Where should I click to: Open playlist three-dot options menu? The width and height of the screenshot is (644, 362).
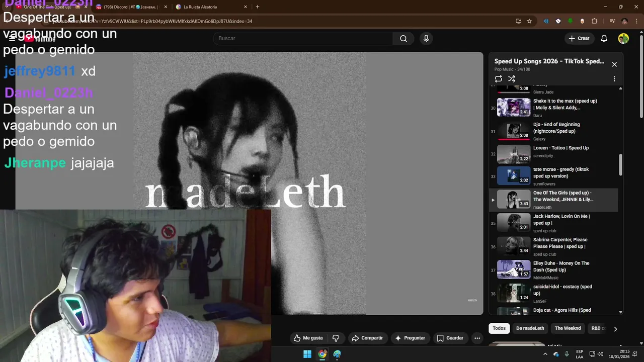coord(614,79)
